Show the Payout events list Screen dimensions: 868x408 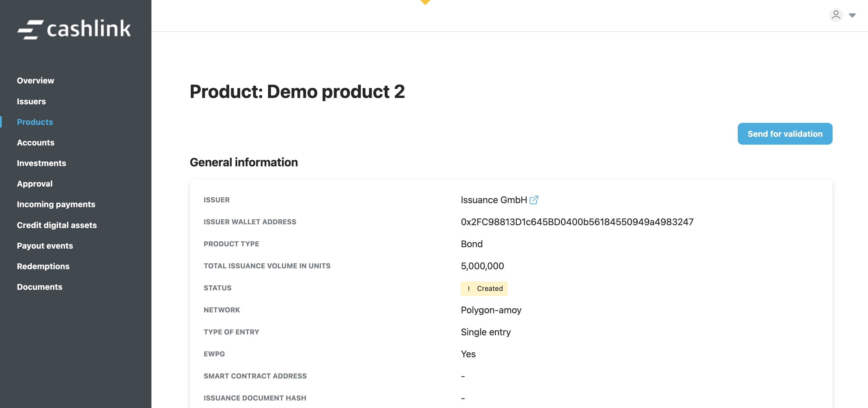(x=45, y=246)
